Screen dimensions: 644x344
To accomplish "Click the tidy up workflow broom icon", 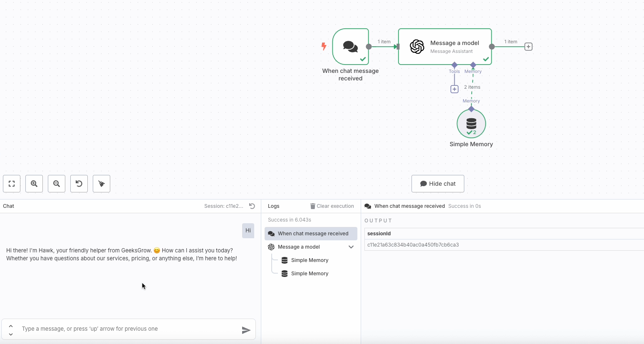I will tap(102, 184).
